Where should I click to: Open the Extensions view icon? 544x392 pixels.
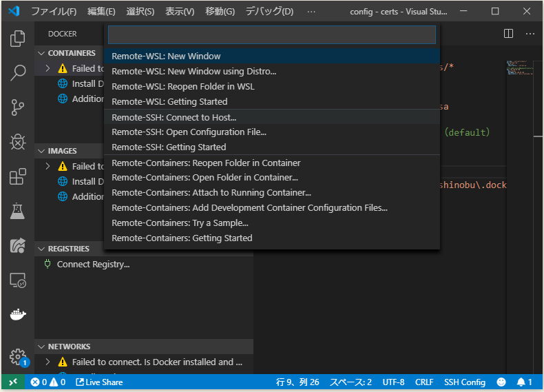[17, 176]
